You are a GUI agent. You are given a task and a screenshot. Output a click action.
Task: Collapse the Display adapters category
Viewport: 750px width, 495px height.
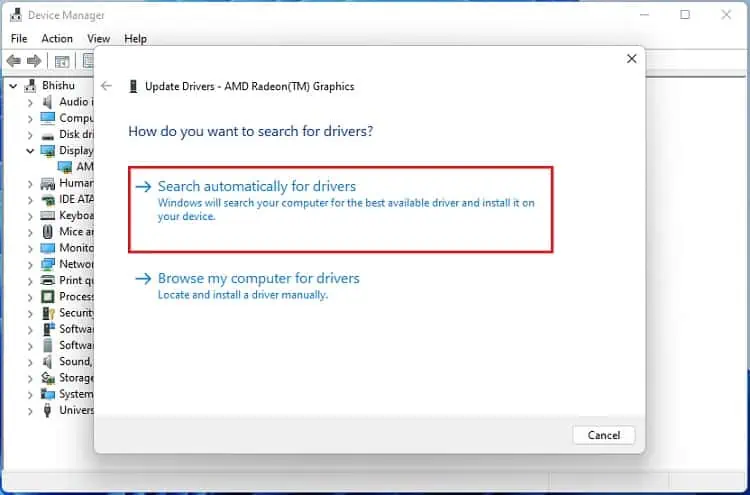click(x=30, y=151)
